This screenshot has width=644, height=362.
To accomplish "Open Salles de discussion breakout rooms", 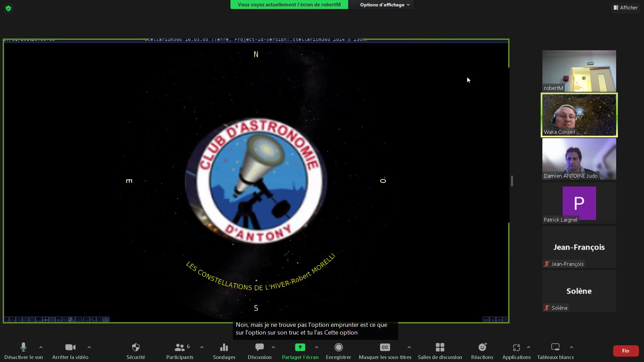I will point(440,351).
